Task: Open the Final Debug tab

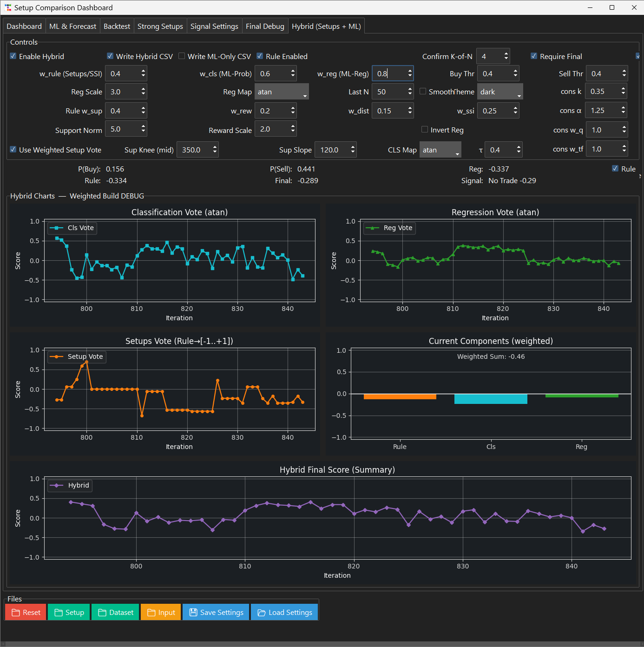Action: pos(265,26)
